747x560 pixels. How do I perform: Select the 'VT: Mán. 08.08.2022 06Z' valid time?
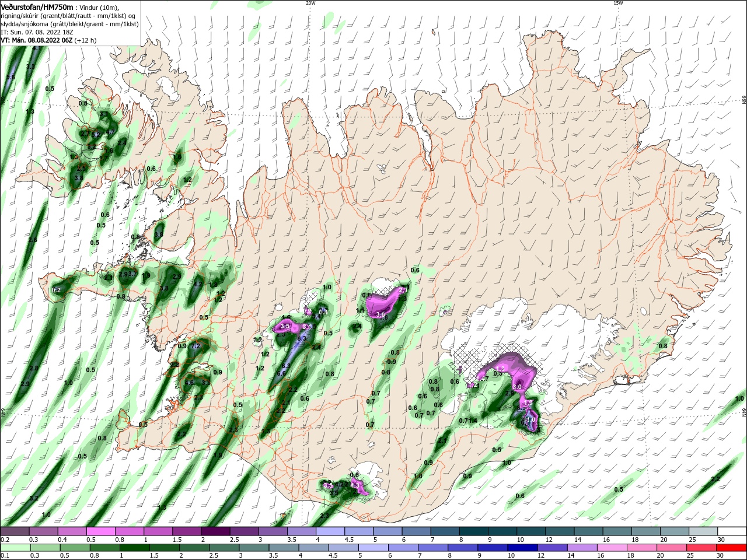click(x=37, y=40)
